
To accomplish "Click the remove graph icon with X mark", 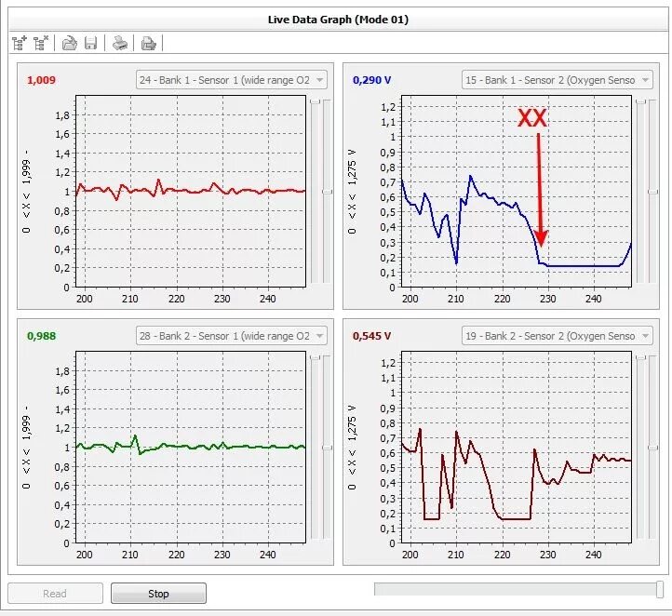I will click(41, 43).
